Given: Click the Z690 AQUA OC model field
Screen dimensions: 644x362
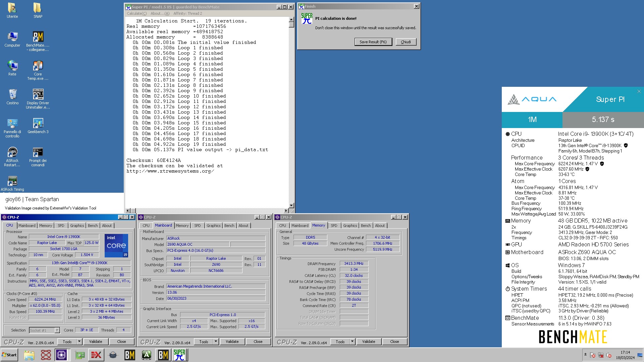Looking at the screenshot, I should 198,245.
